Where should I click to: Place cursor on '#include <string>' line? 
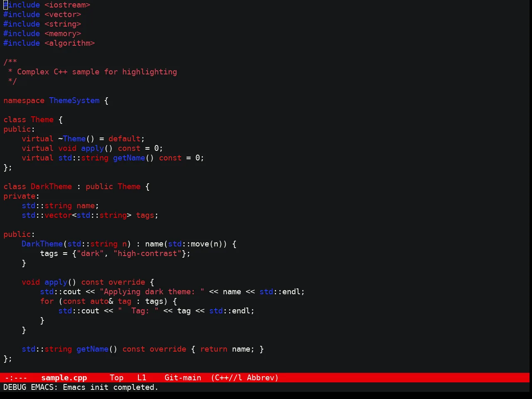tap(42, 24)
